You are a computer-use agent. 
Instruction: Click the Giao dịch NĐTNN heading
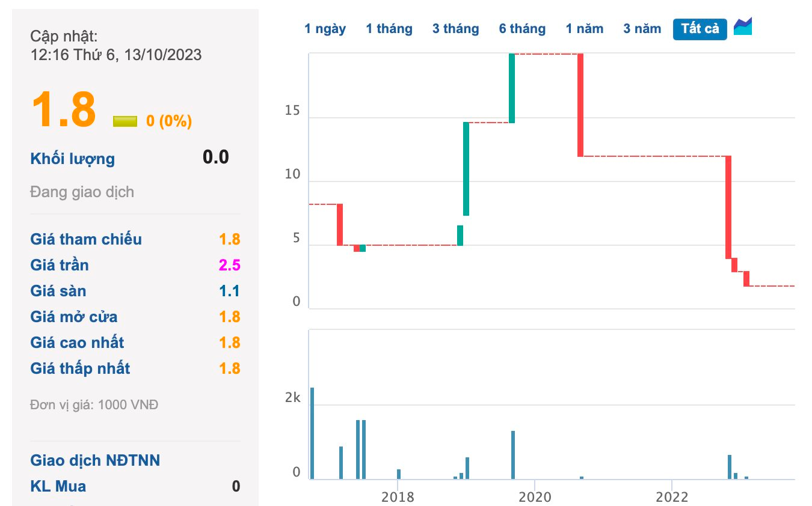[95, 460]
